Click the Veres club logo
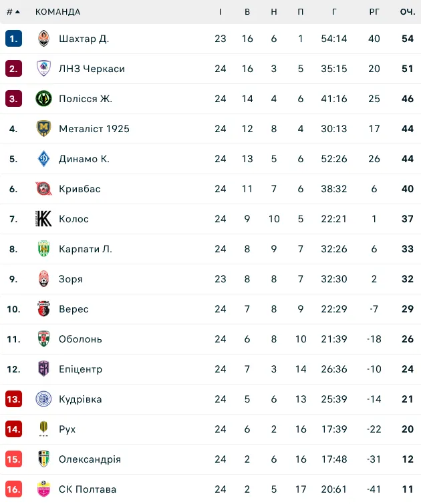 [43, 309]
